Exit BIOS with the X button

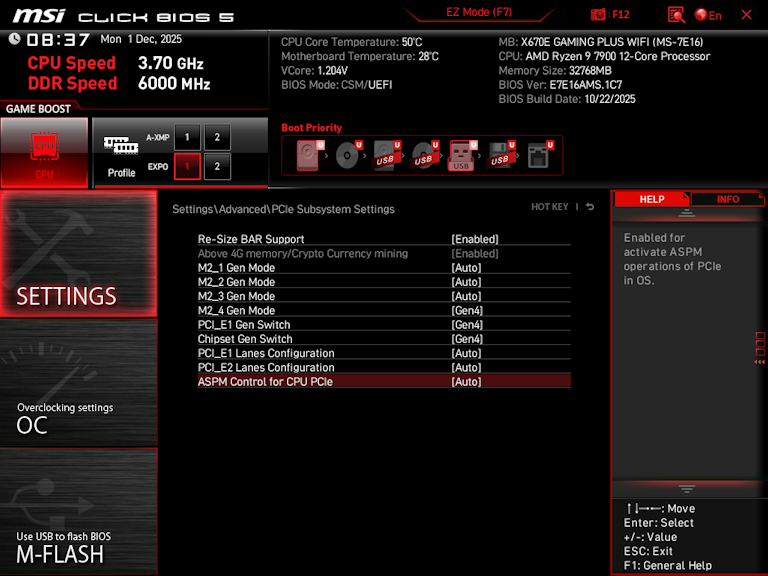[x=746, y=15]
